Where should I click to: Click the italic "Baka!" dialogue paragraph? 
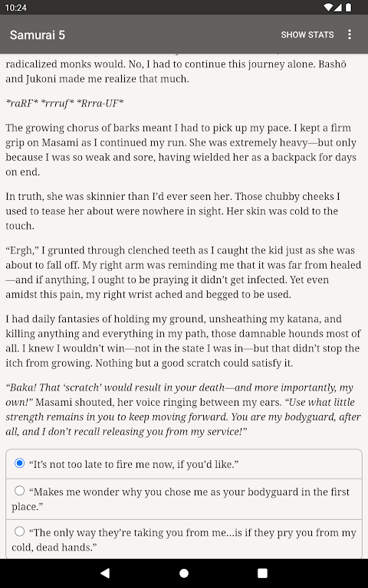[x=183, y=409]
